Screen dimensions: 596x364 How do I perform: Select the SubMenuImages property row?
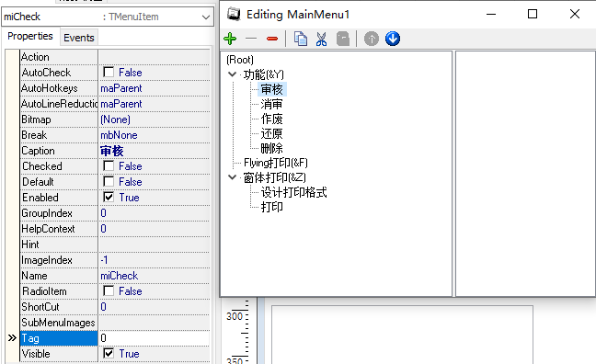click(115, 323)
